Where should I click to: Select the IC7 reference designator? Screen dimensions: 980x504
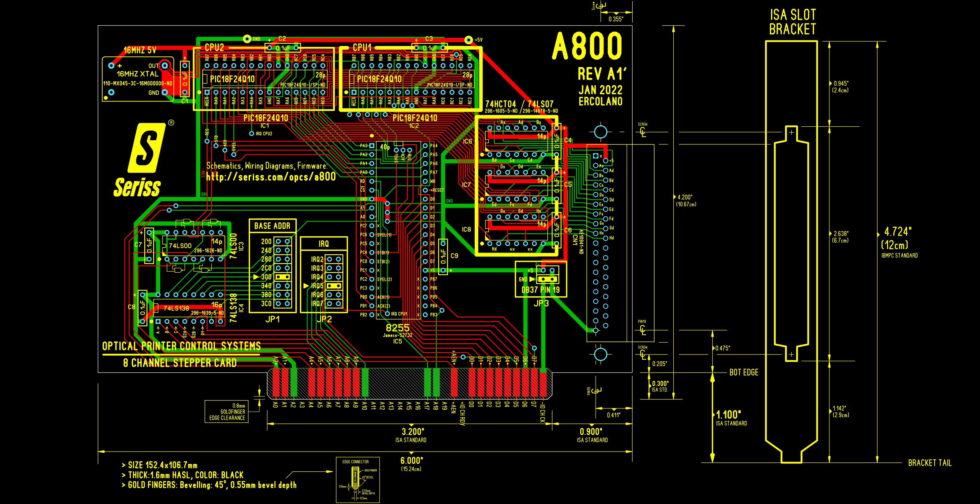466,185
